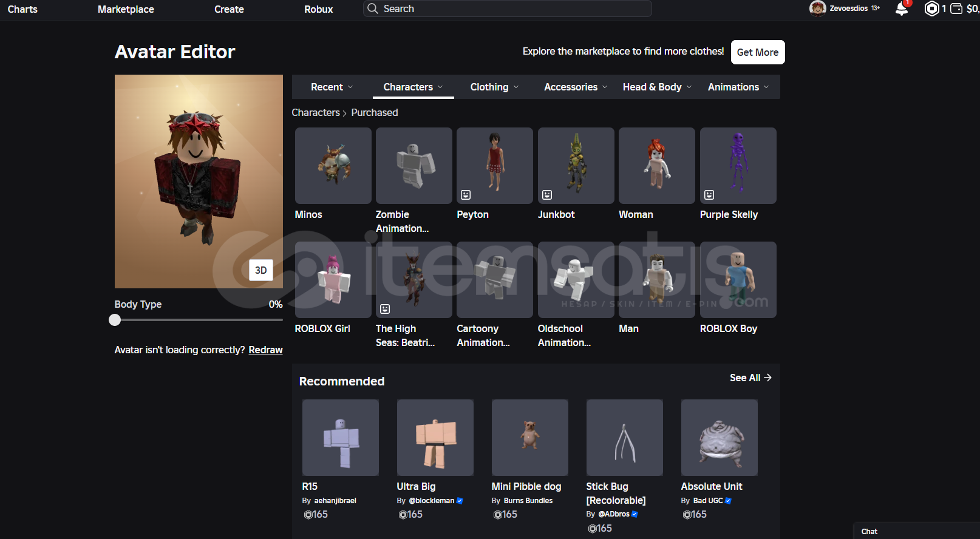Image resolution: width=980 pixels, height=539 pixels.
Task: Select the Purple Skelly character
Action: tap(738, 166)
